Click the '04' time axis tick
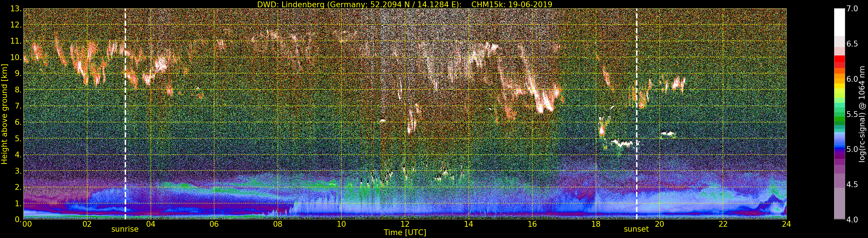This screenshot has width=868, height=238. [x=151, y=224]
